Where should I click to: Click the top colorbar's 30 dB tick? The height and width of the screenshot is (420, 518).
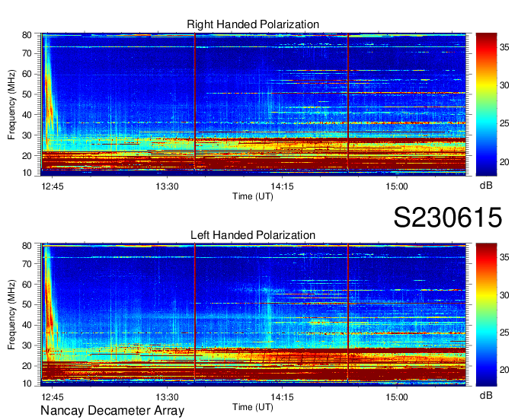504,85
